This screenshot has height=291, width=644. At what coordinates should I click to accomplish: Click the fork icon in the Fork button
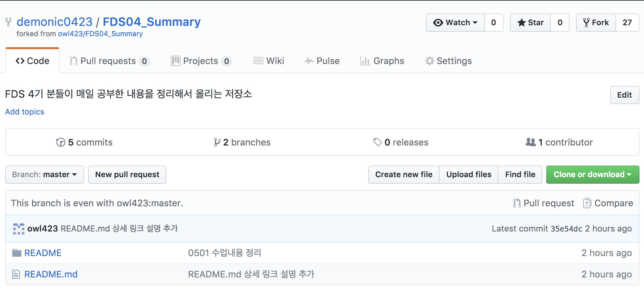(586, 23)
